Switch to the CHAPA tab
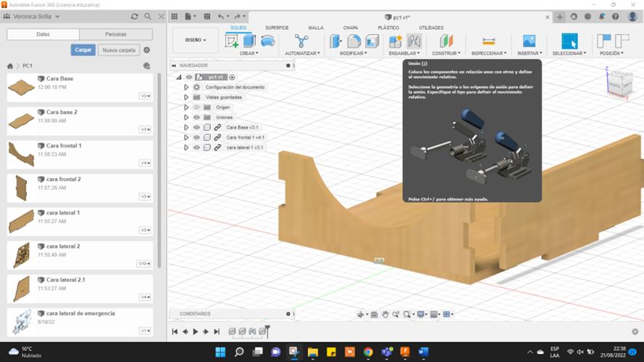This screenshot has height=362, width=644. (x=350, y=28)
